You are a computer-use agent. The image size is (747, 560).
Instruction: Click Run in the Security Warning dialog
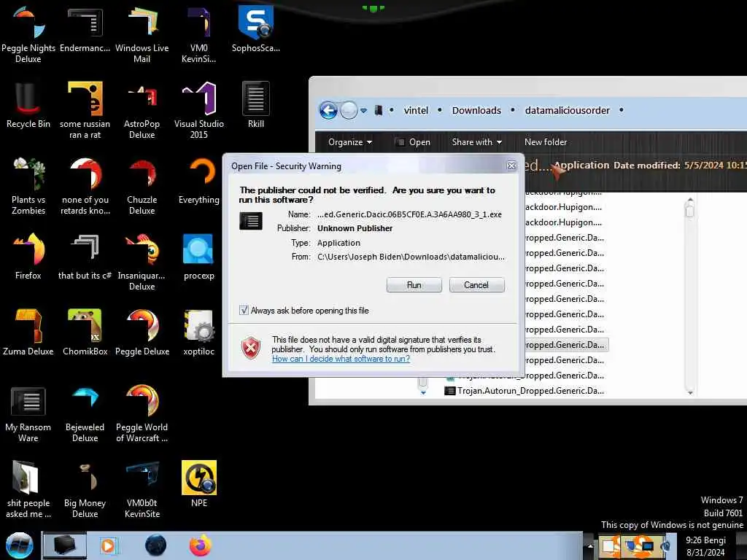click(414, 285)
